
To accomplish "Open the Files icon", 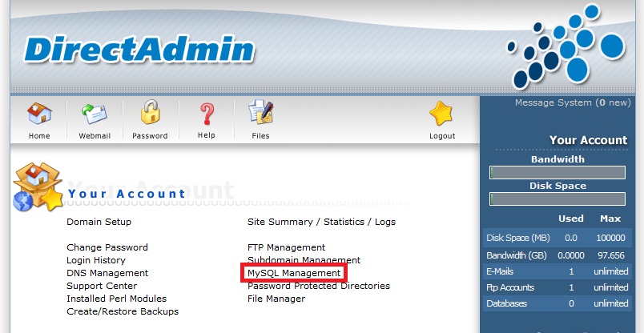I will pyautogui.click(x=261, y=113).
